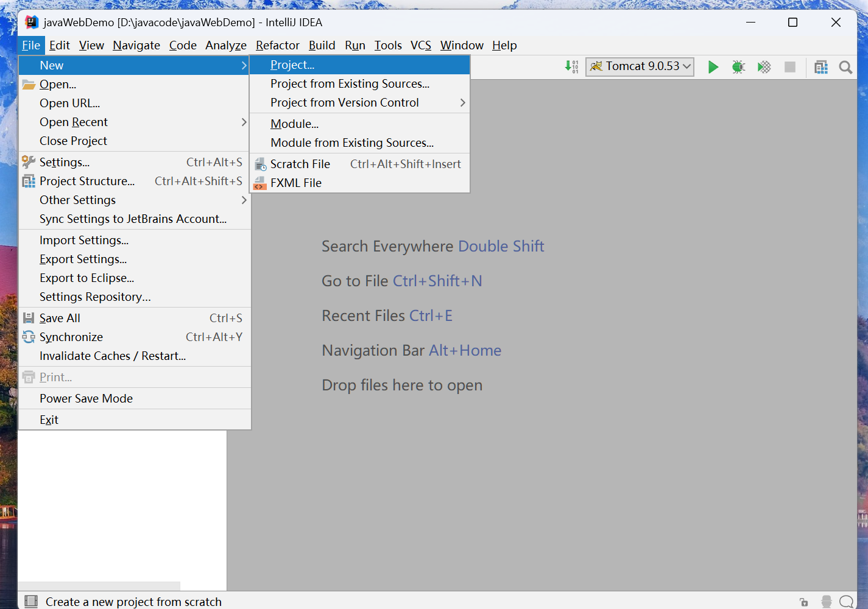Open the Help menu
The height and width of the screenshot is (609, 868).
pyautogui.click(x=504, y=45)
